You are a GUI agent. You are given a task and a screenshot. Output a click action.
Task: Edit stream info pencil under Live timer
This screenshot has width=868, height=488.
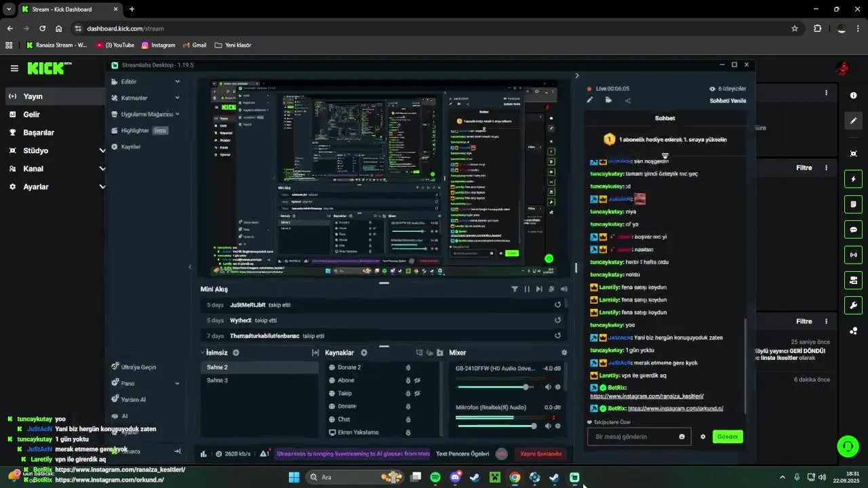pos(590,100)
